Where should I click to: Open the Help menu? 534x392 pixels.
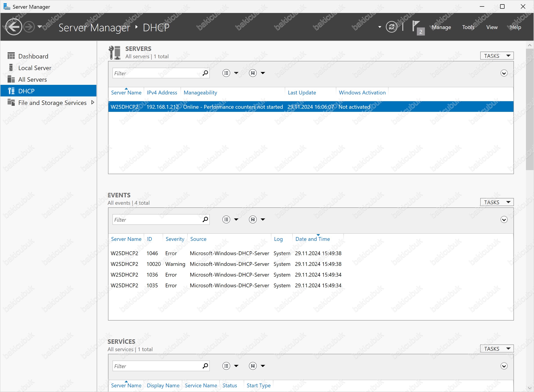tap(515, 27)
